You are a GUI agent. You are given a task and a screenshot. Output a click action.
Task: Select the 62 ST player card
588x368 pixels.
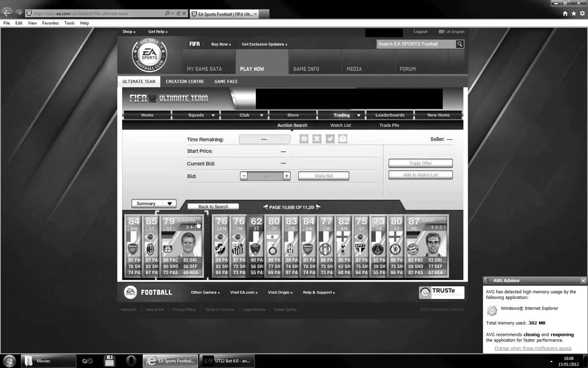256,246
